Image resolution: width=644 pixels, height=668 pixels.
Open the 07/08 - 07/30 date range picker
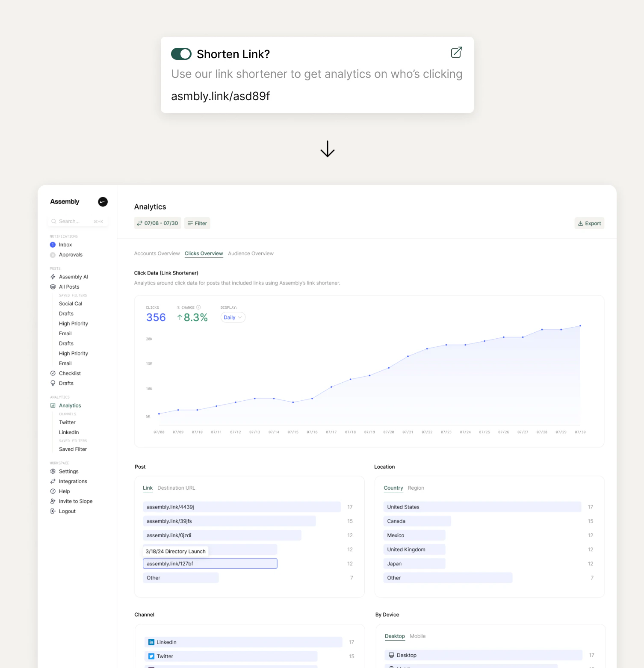pyautogui.click(x=157, y=223)
